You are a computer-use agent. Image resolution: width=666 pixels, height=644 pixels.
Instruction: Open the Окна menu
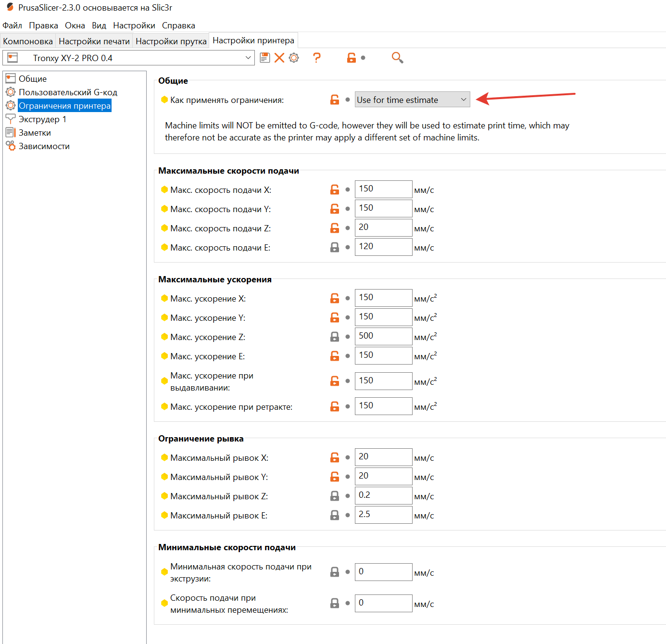click(75, 25)
